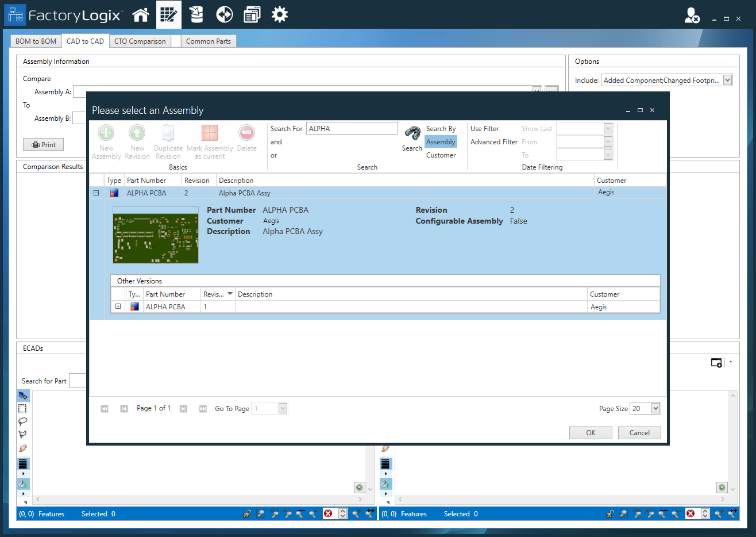Viewport: 756px width, 537px height.
Task: Click the New Assembly icon
Action: point(106,133)
